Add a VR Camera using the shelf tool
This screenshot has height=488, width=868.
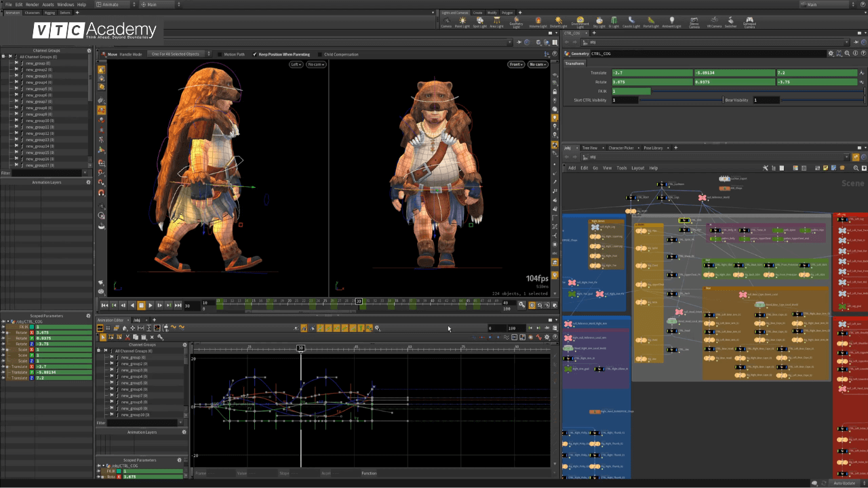pos(714,20)
